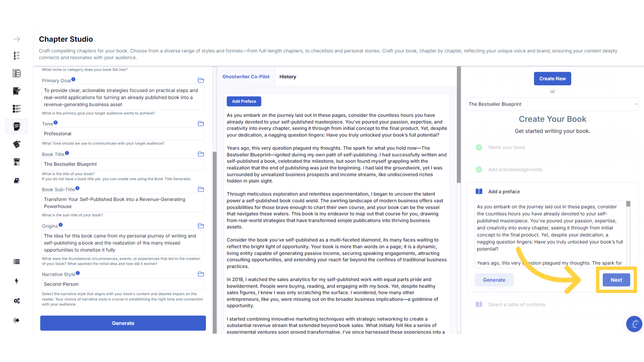Open folder icon next to Narrative Style
The width and height of the screenshot is (644, 362).
click(201, 274)
